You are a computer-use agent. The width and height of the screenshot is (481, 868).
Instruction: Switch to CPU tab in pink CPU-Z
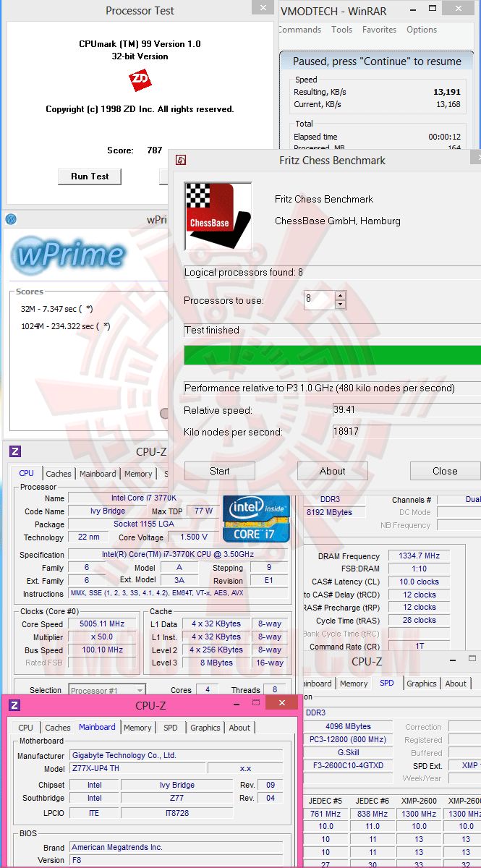click(x=25, y=728)
